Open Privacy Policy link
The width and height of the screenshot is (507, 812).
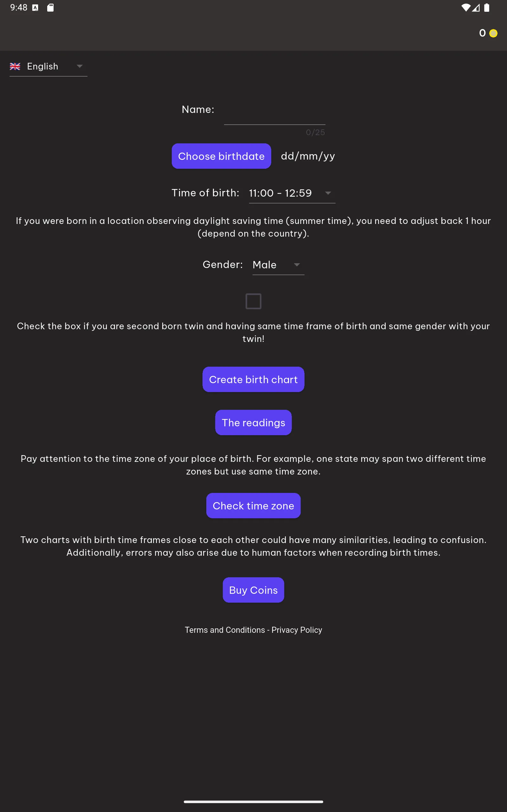pyautogui.click(x=297, y=630)
